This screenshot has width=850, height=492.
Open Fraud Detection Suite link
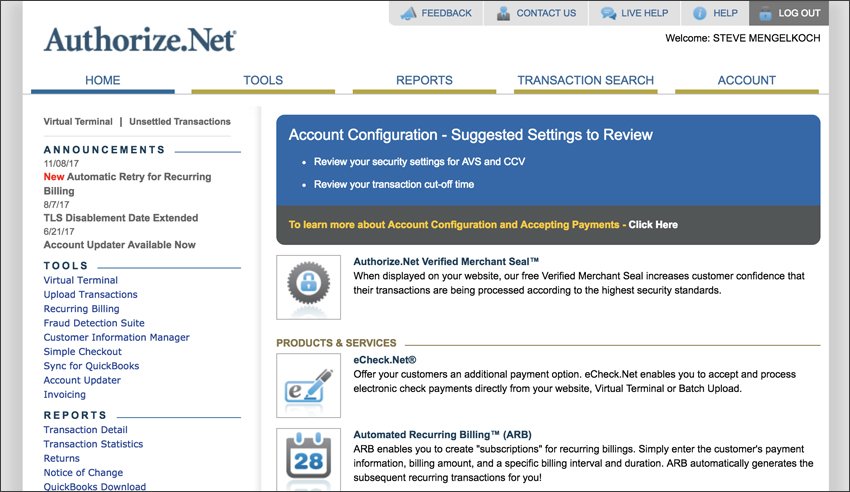(x=94, y=323)
